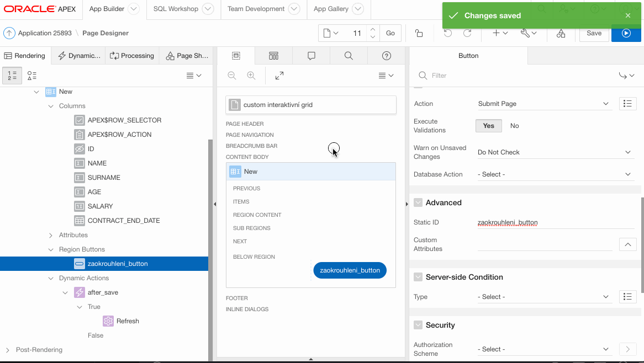
Task: Zoom in on the layout pane
Action: coord(251,76)
